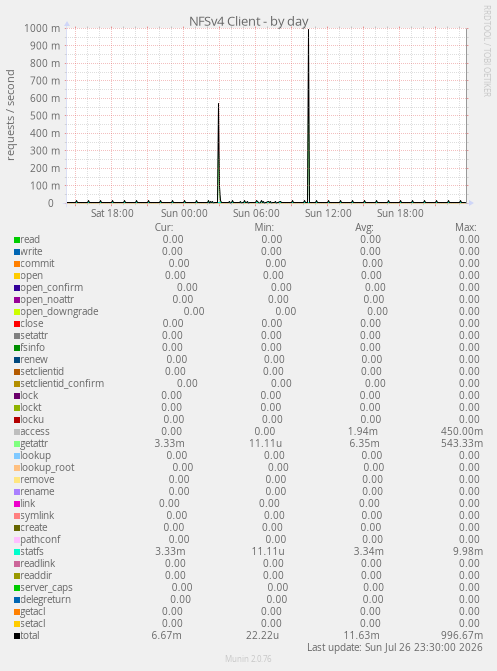Screen dimensions: 497x671
Task: Click the smaller spike after Sun 00:00
Action: tap(218, 153)
